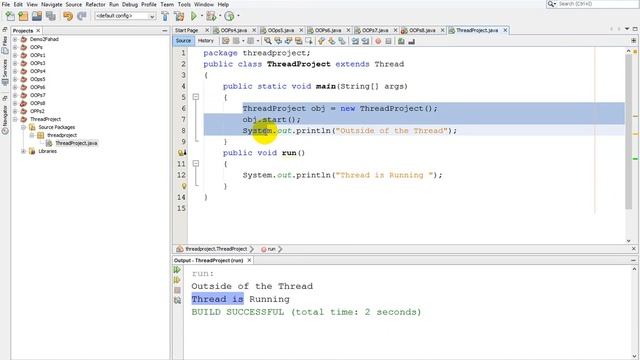Collapse the main method fold on line 5
Screen dimensions: 640x360
point(196,97)
